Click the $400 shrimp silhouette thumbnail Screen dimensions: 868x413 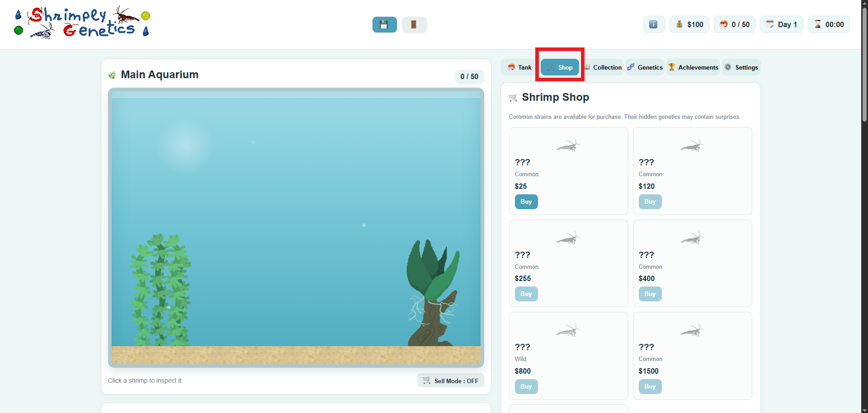coord(693,238)
